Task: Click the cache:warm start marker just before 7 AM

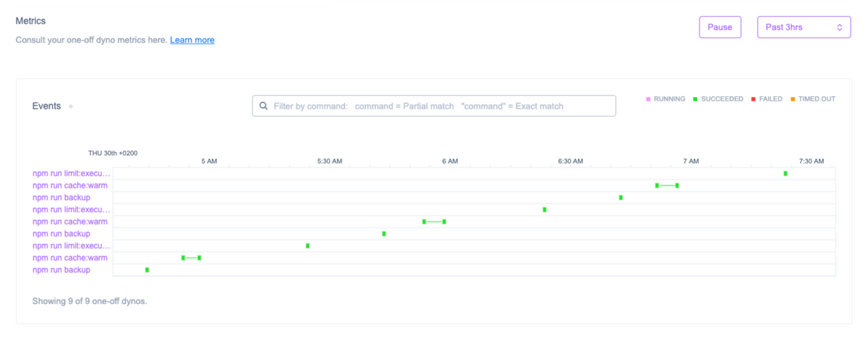Action: [x=657, y=185]
